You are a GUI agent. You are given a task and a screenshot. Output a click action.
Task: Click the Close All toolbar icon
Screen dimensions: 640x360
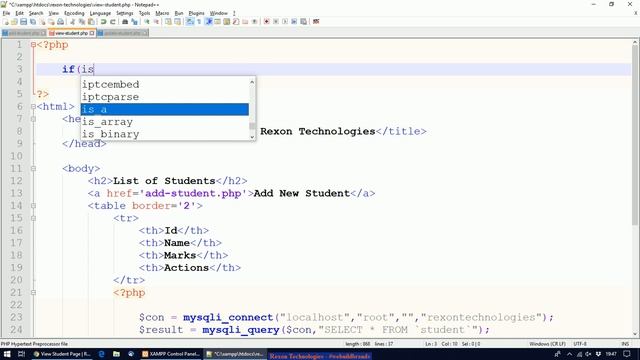click(51, 22)
